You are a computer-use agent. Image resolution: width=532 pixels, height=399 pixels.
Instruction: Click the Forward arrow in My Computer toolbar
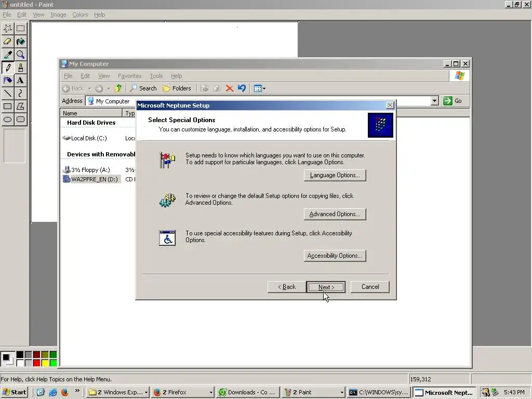[x=99, y=88]
